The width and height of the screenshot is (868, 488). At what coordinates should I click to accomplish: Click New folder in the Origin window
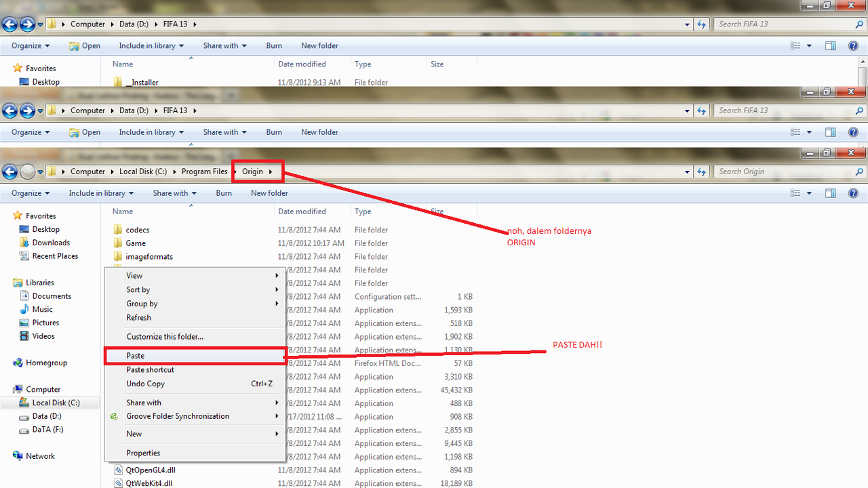coord(269,193)
